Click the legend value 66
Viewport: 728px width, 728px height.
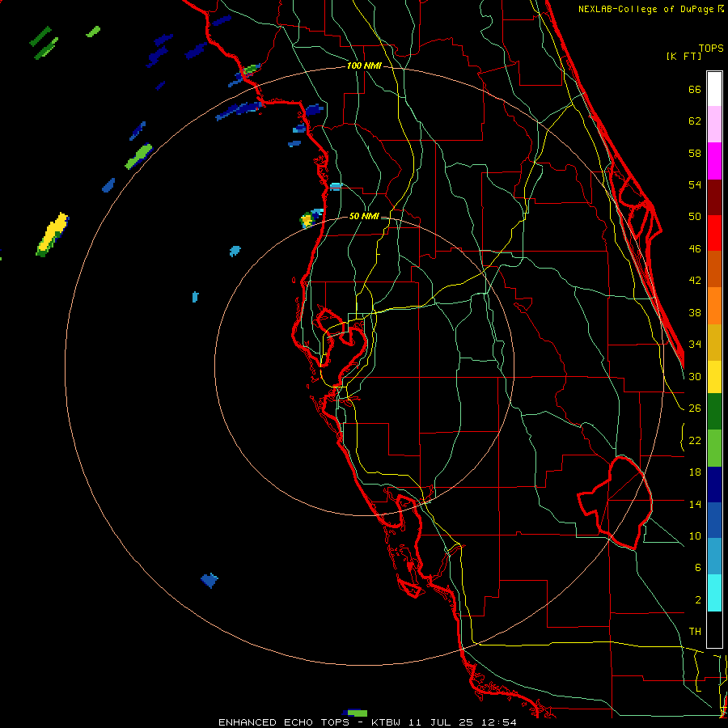point(695,89)
